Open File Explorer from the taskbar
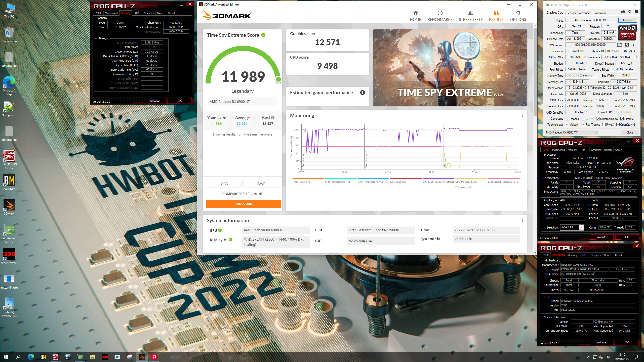644x362 pixels. click(x=93, y=357)
